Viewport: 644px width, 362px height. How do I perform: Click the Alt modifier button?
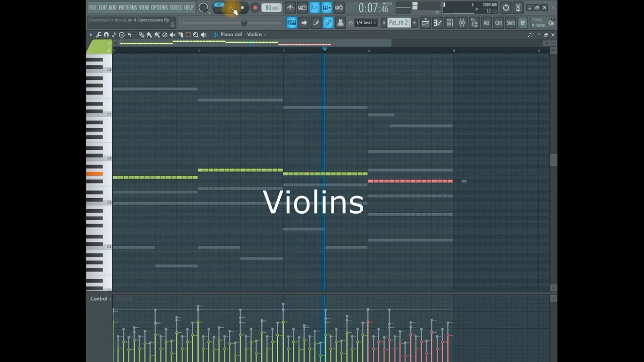pos(487,23)
